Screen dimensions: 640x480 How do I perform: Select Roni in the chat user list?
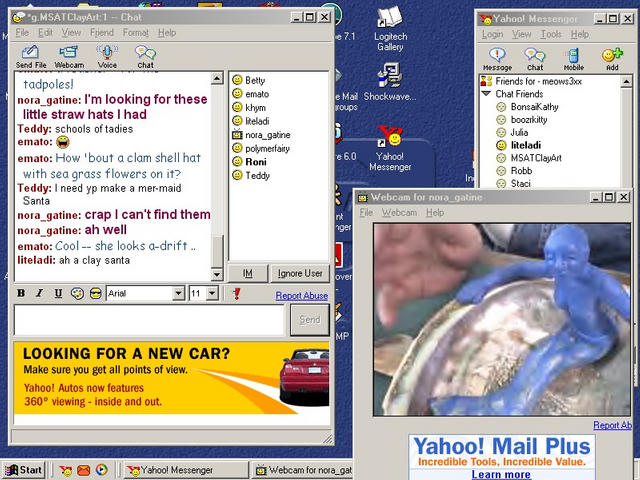pyautogui.click(x=256, y=162)
